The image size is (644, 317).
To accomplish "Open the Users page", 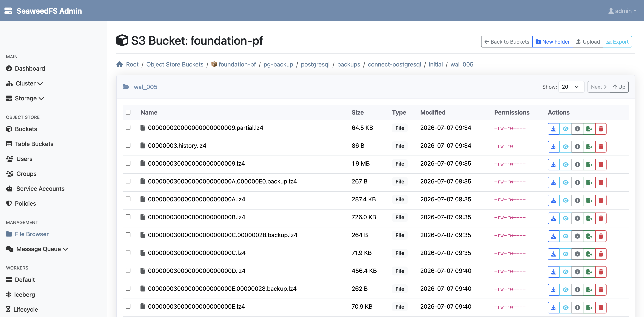I will tap(19, 159).
